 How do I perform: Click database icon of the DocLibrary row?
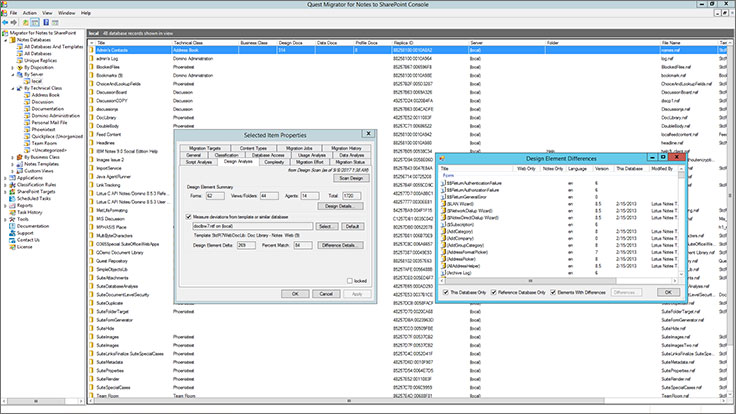[92, 117]
